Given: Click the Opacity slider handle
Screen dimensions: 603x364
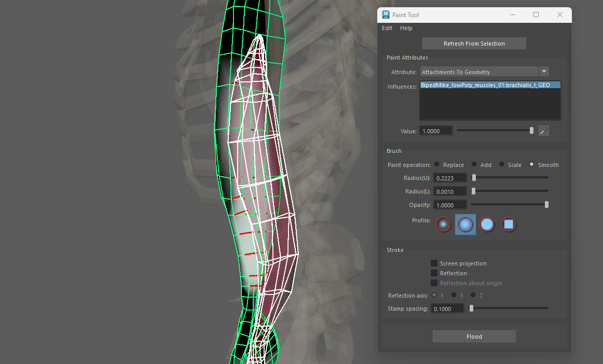Looking at the screenshot, I should pyautogui.click(x=546, y=205).
